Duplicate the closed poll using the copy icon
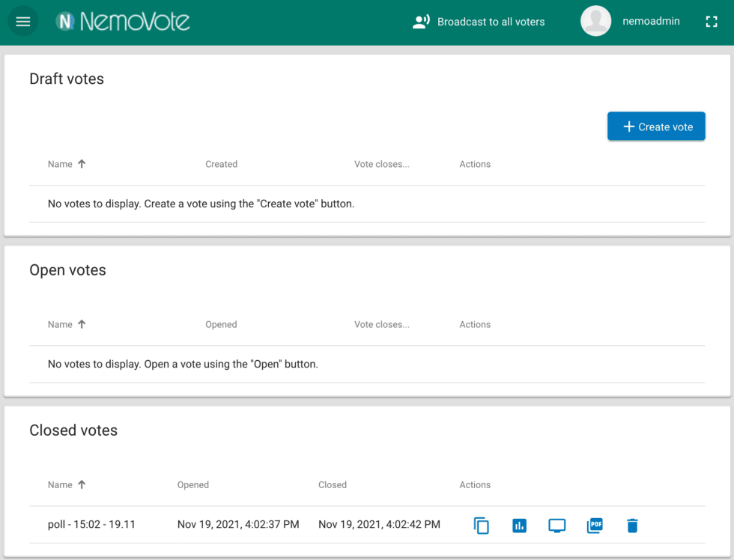 pyautogui.click(x=482, y=526)
